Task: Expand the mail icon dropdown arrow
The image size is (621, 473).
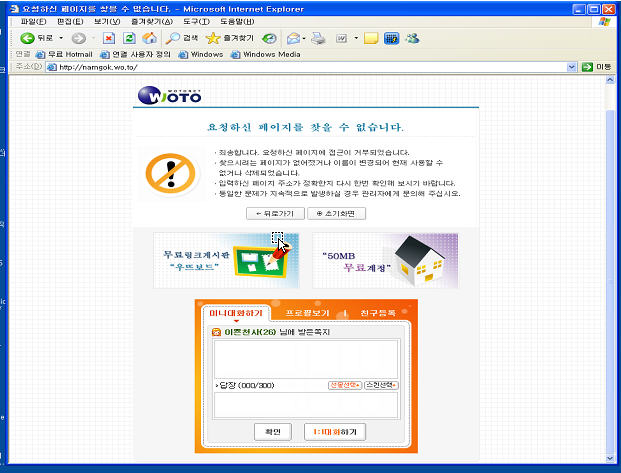Action: (304, 38)
